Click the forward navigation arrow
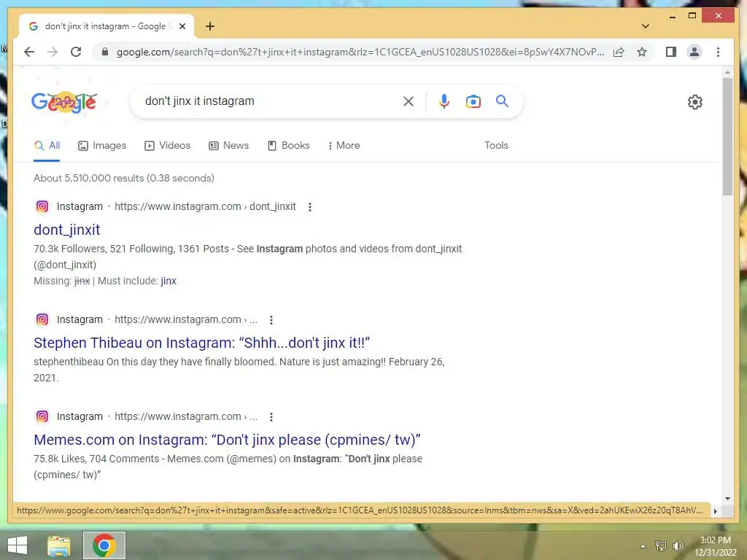 [53, 52]
